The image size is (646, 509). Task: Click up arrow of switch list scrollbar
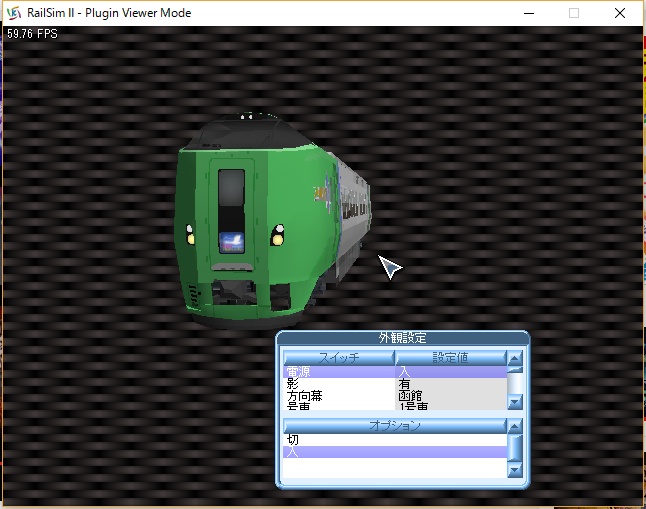pyautogui.click(x=515, y=358)
